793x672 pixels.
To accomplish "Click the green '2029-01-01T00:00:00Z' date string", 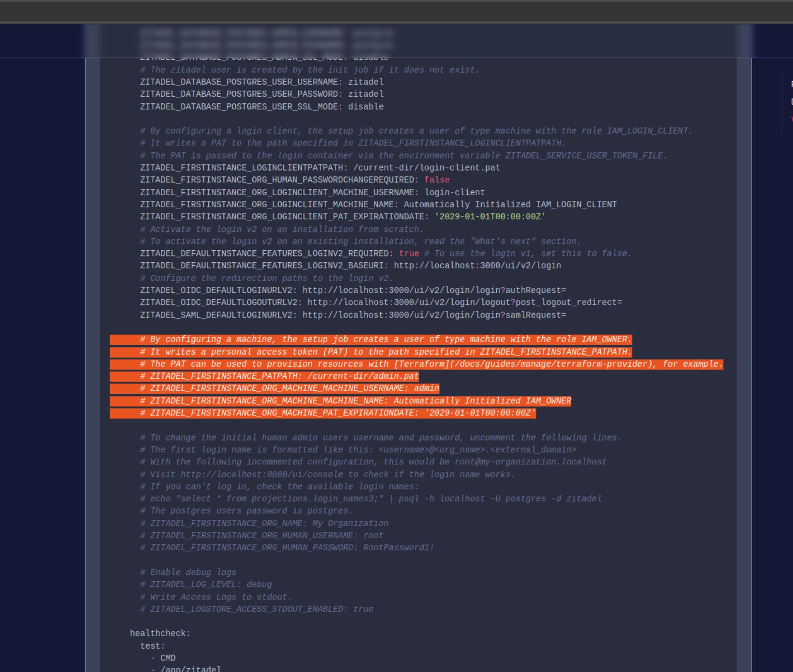I will (490, 216).
